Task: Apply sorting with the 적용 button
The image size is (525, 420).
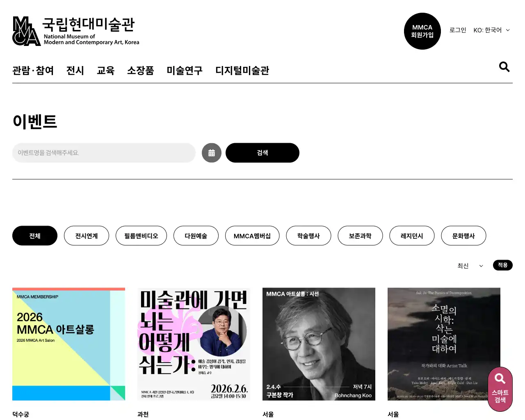Action: pos(503,265)
